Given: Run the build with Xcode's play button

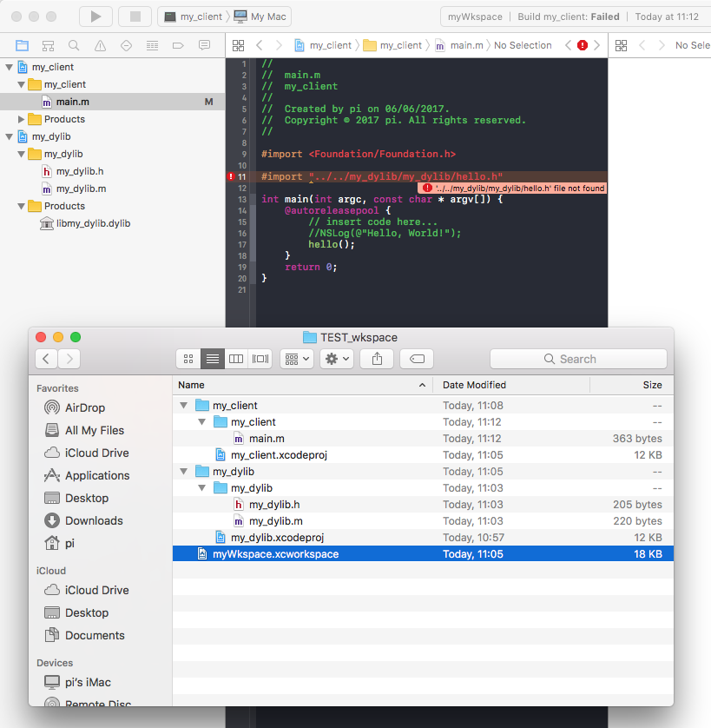Looking at the screenshot, I should coord(95,17).
